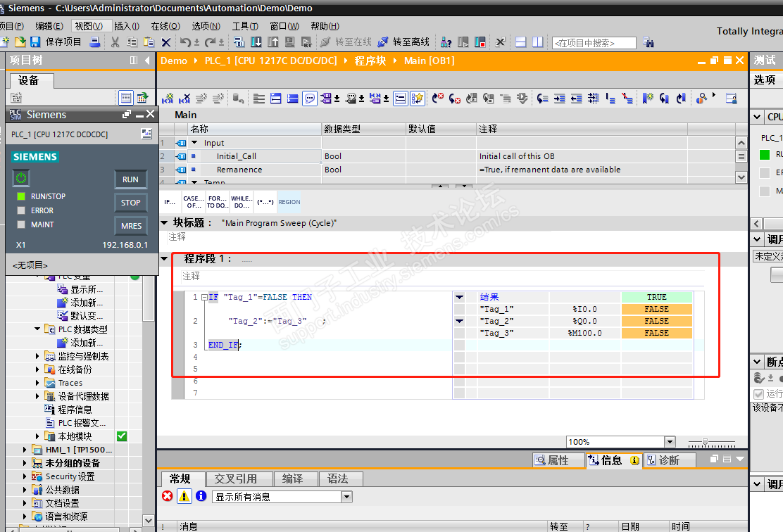Insert a CASE OF statement snippet
The height and width of the screenshot is (532, 783).
tap(193, 203)
